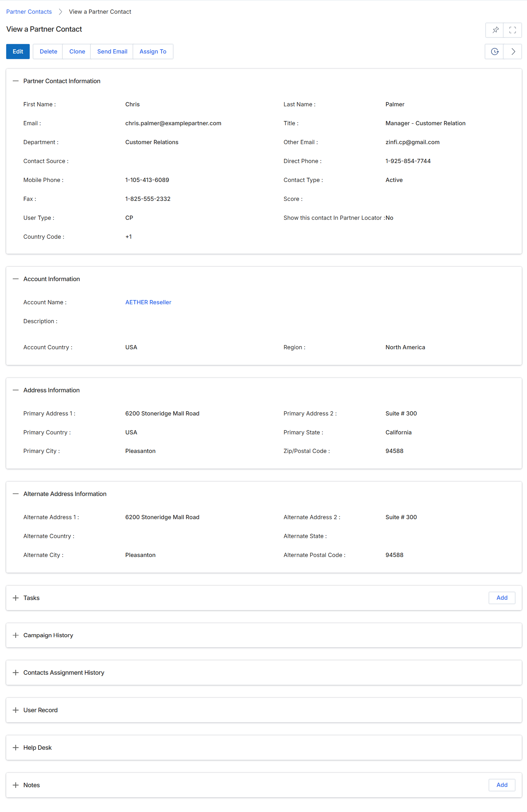Click the breadcrumb separator chevron

point(60,12)
